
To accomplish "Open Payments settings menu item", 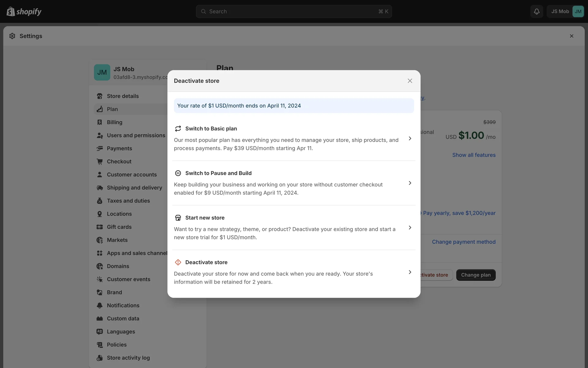I will pos(119,148).
